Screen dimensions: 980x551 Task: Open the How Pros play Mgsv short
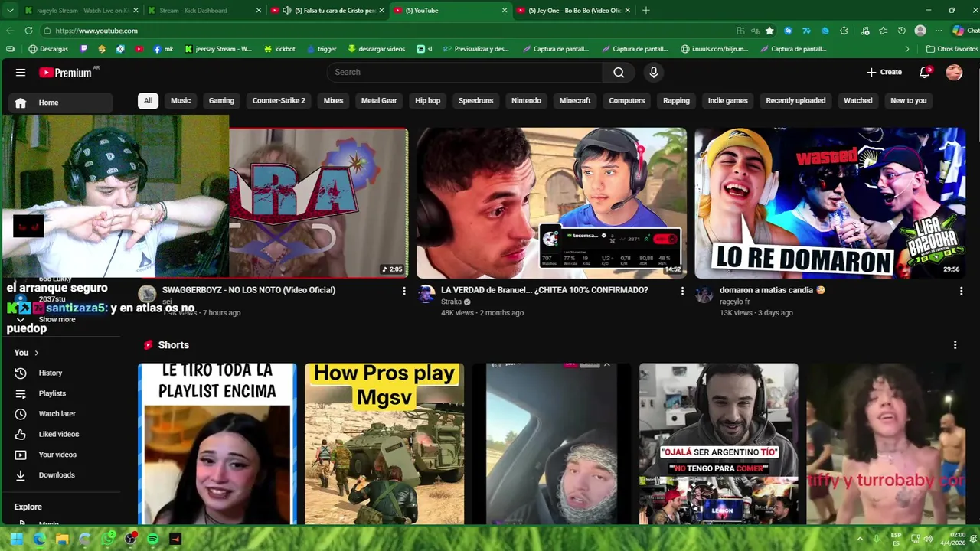(x=384, y=444)
